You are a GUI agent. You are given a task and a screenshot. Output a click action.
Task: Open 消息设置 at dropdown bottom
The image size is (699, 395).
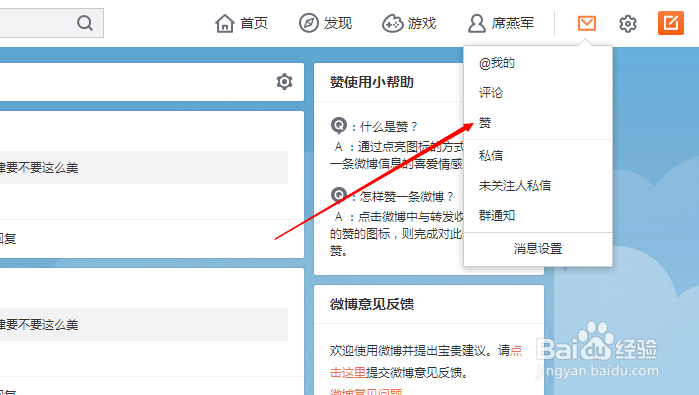pos(538,249)
